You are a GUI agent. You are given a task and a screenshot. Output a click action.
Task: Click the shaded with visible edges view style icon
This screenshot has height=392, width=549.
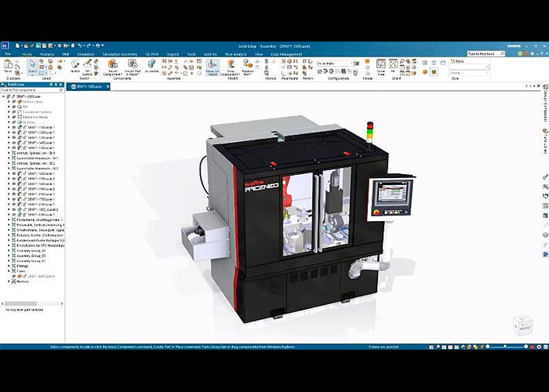434,72
